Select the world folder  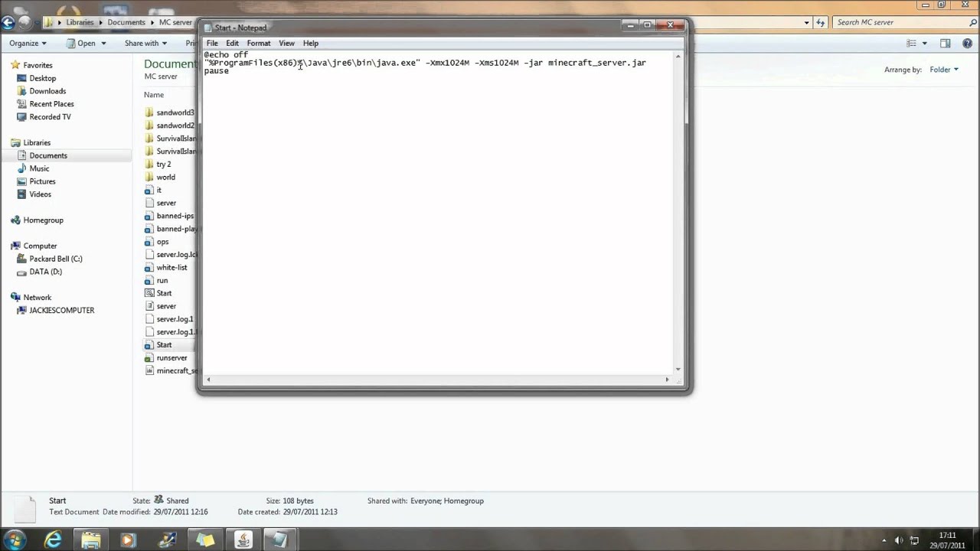[160, 178]
